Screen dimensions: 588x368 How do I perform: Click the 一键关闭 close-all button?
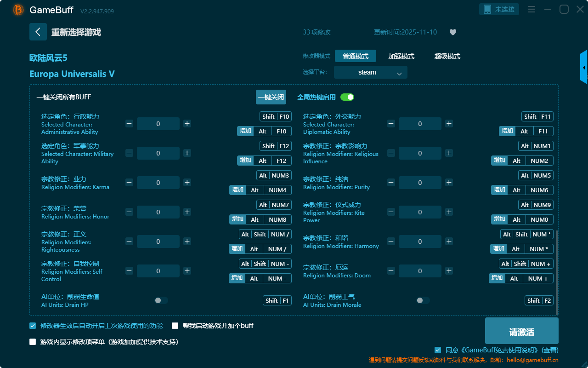tap(271, 97)
